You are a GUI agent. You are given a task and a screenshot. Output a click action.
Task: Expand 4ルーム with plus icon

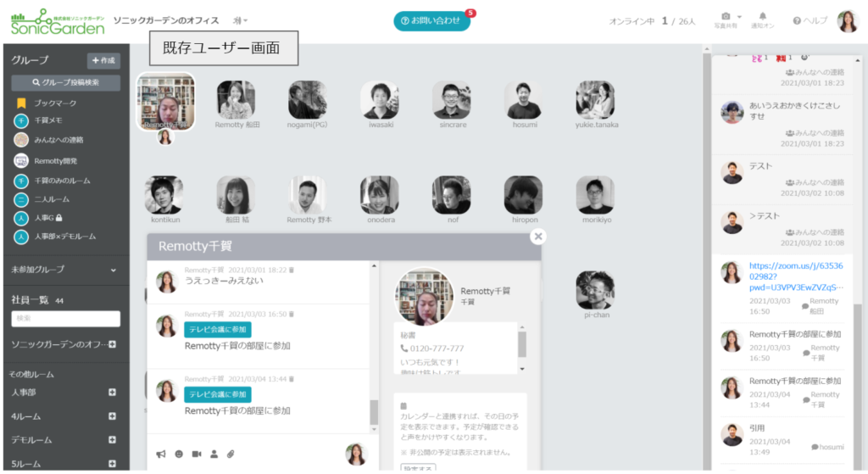(x=113, y=415)
